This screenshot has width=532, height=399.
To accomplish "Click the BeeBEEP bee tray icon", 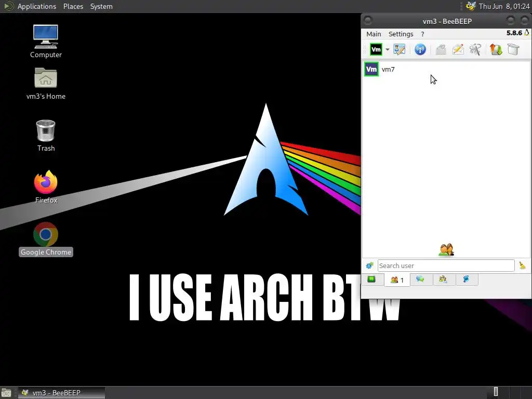I will (471, 6).
